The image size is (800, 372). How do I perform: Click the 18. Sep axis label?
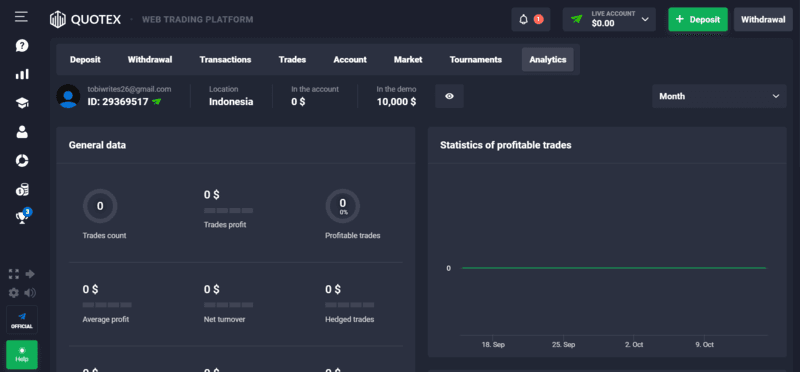click(493, 345)
